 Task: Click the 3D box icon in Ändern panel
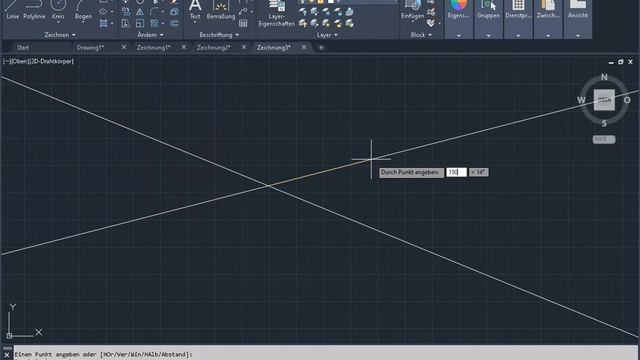[x=174, y=11]
